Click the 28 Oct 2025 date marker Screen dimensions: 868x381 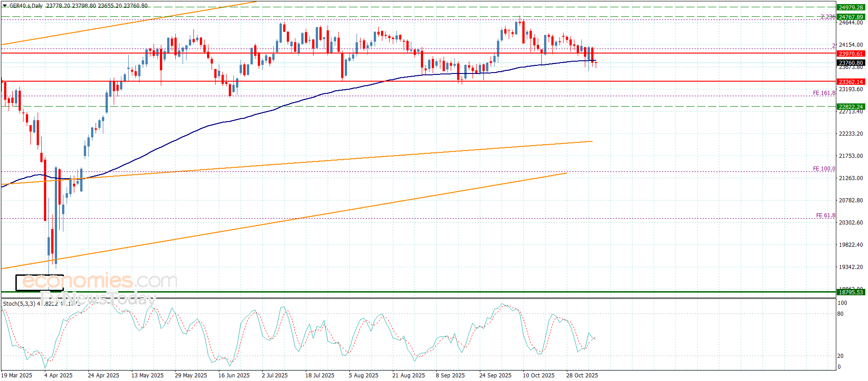click(x=582, y=375)
